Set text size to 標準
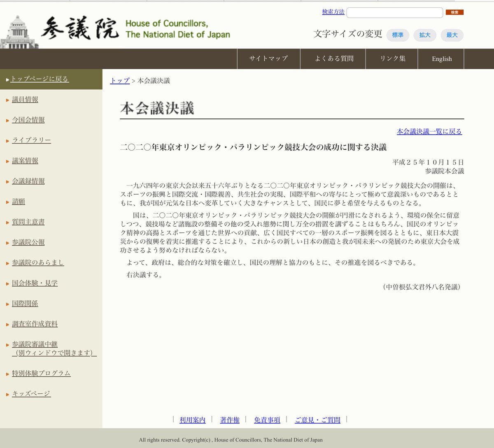The width and height of the screenshot is (494, 448). [397, 35]
